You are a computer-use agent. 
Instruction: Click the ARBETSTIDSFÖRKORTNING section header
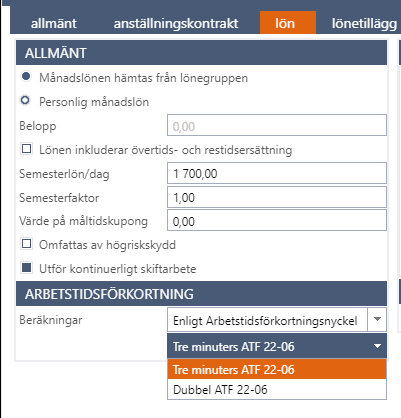pos(201,294)
